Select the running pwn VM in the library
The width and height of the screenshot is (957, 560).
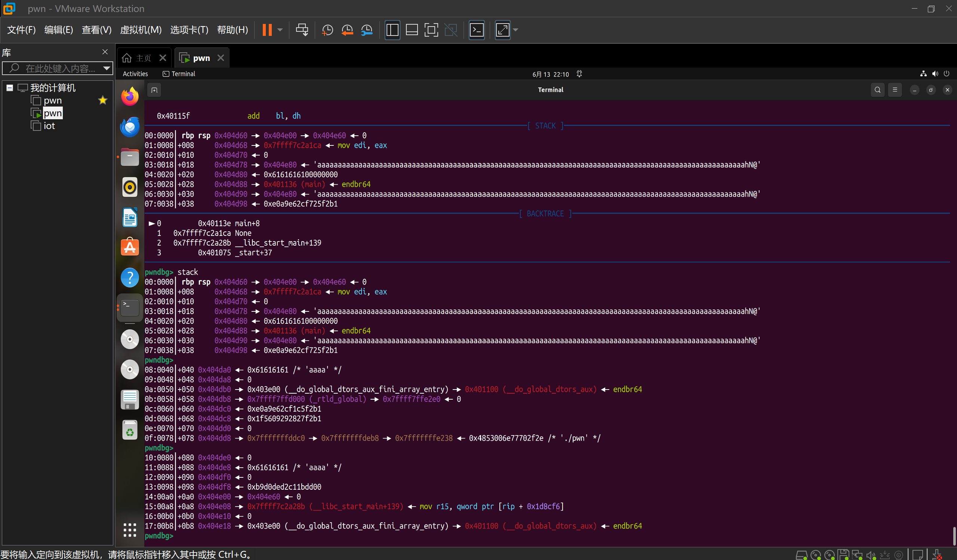coord(52,113)
